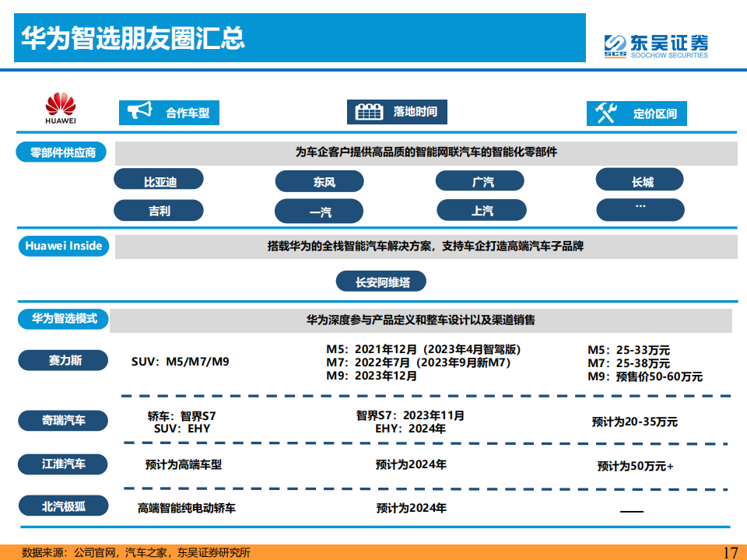Select the 比亚迪 pill
This screenshot has width=747, height=560.
coord(159,180)
